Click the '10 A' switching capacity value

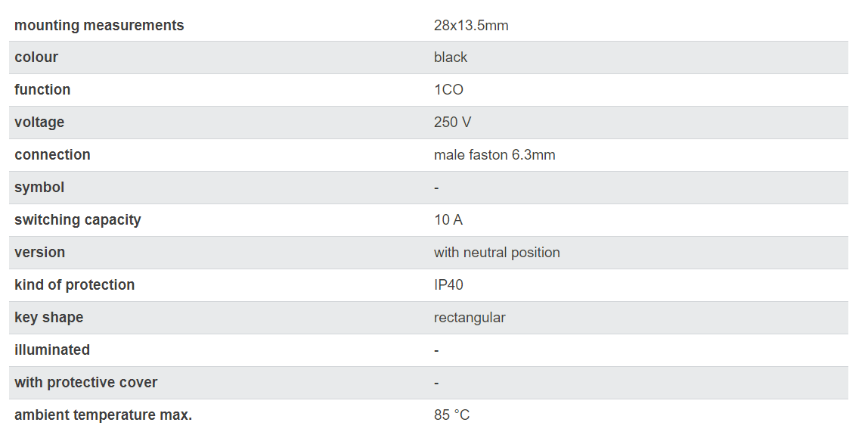[x=448, y=220]
